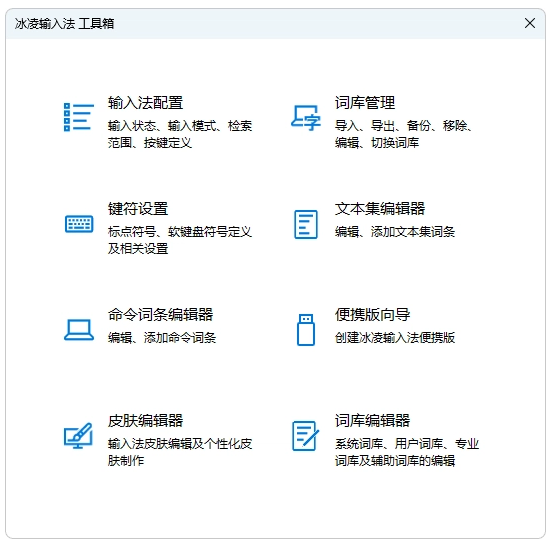
Task: Click description 创建冰凌输入法便携版
Action: point(395,338)
